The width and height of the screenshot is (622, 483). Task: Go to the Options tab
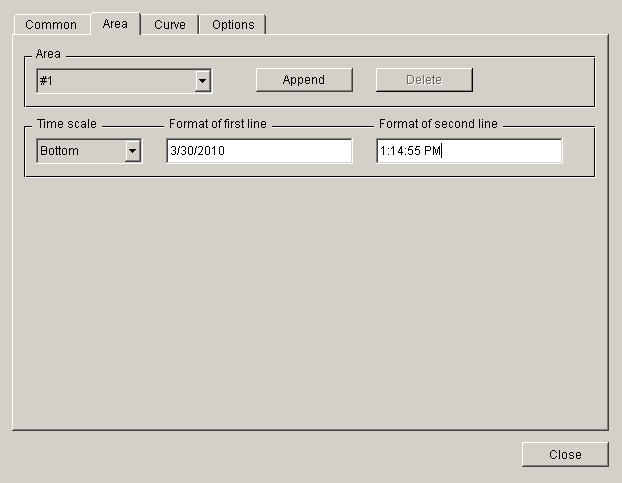tap(233, 24)
